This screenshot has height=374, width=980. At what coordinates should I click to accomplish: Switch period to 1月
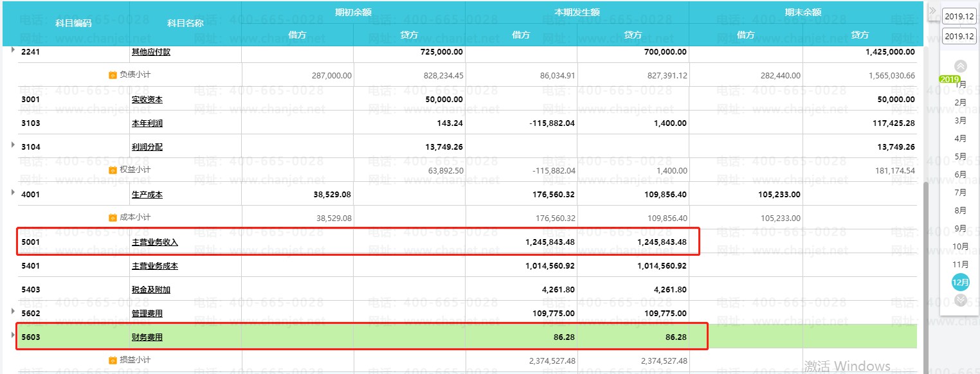point(961,84)
